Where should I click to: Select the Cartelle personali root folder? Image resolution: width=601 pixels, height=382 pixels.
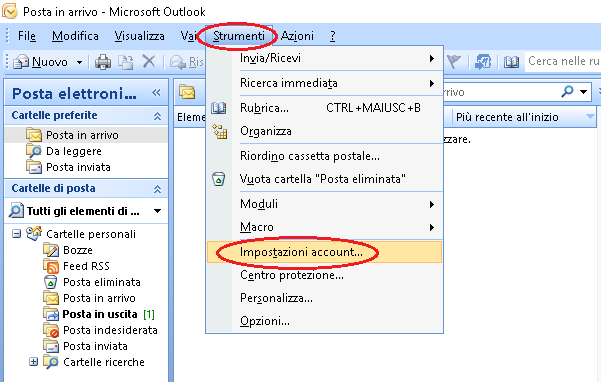pos(91,234)
